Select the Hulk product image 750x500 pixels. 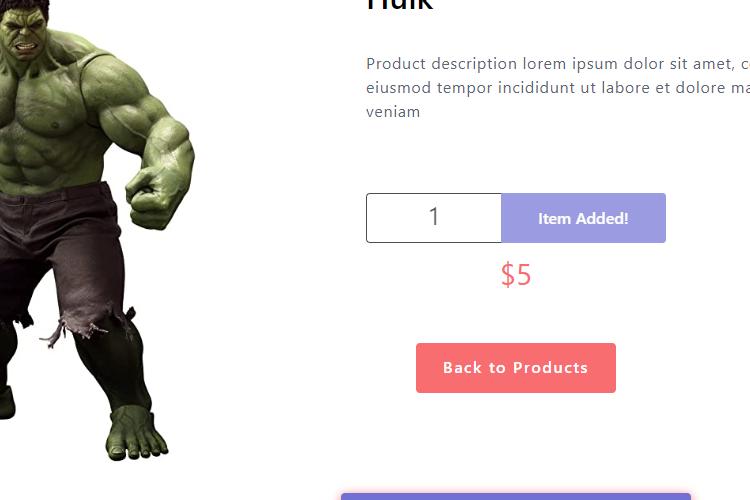click(x=97, y=231)
